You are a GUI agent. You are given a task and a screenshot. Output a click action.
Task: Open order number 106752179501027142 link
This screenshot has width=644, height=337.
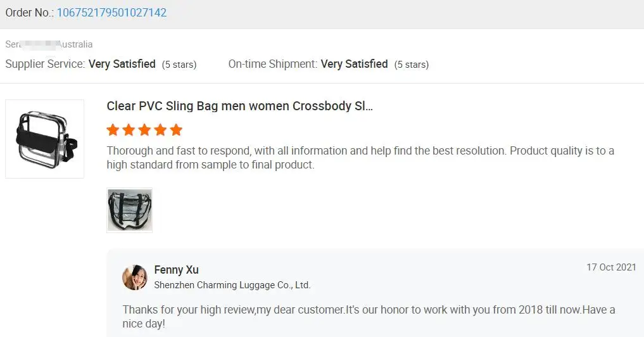click(111, 13)
